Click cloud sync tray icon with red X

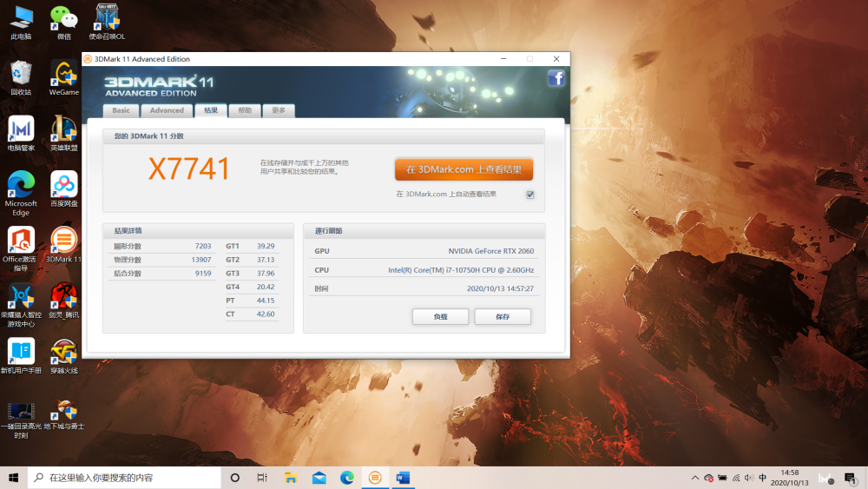[x=708, y=478]
